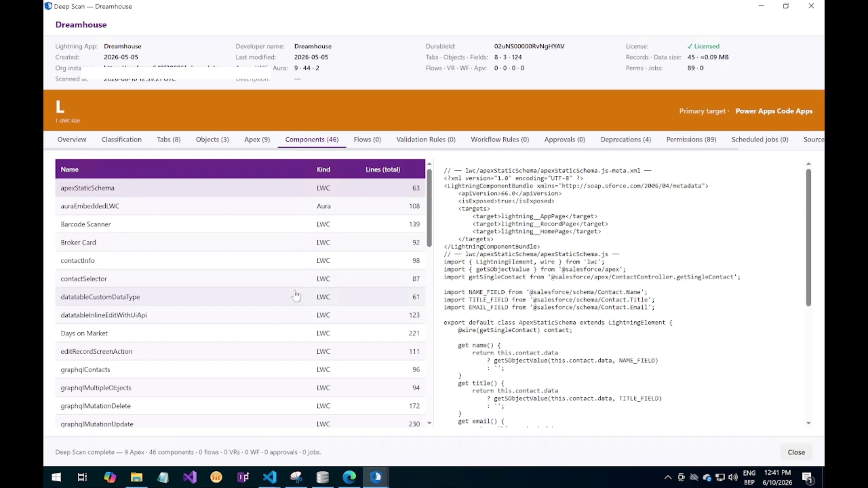Open the Workflow Rules (0) tab
868x488 pixels.
500,139
